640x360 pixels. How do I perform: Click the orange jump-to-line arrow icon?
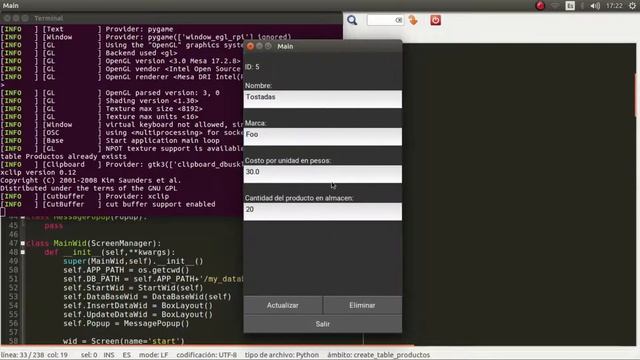coord(413,20)
